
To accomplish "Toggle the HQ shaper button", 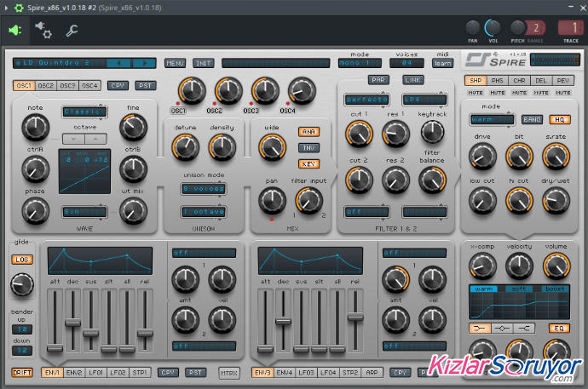I will 560,119.
